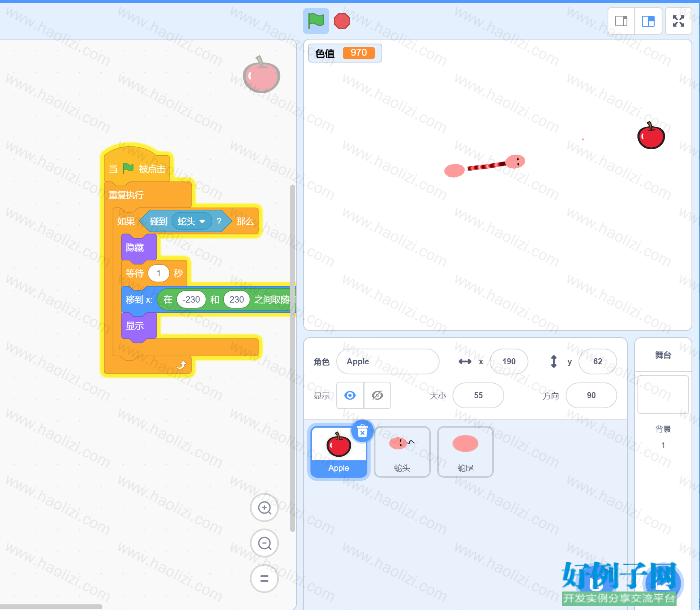
Task: Select the stage backdrop thumbnail
Action: [663, 395]
